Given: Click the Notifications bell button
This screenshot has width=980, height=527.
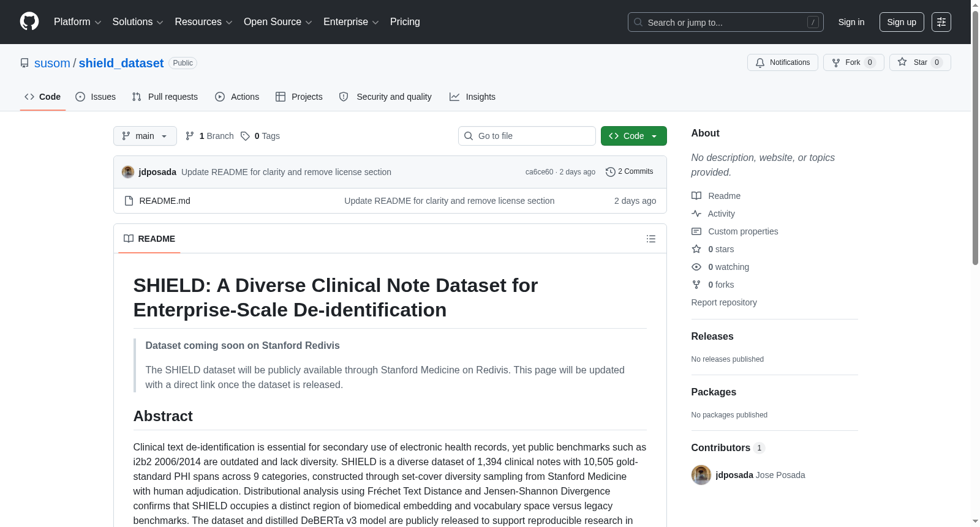Looking at the screenshot, I should (782, 62).
